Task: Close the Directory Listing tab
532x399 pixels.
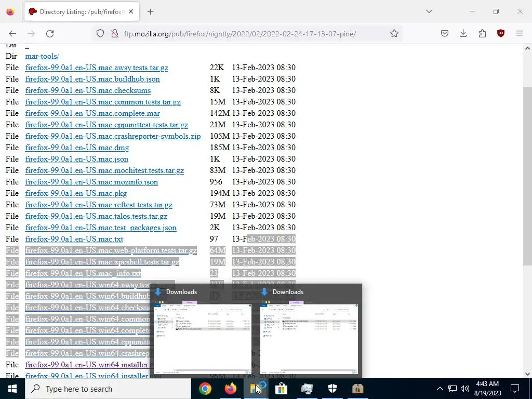Action: 131,11
